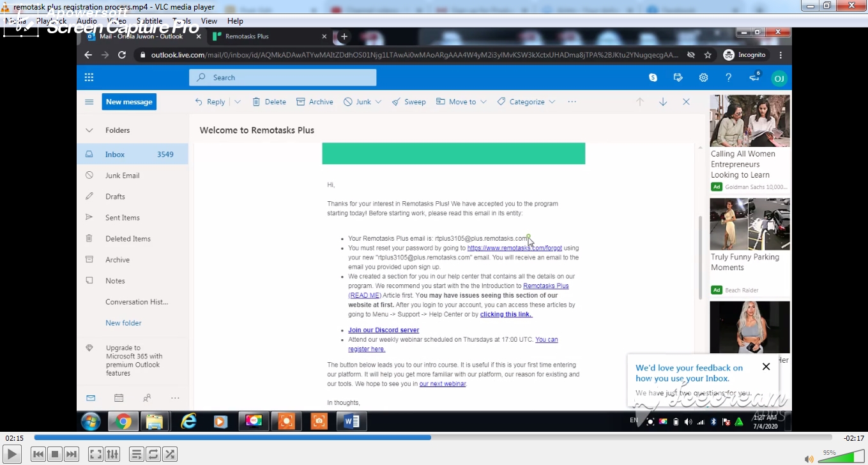868x465 pixels.
Task: Expand the Move to dropdown
Action: point(483,102)
